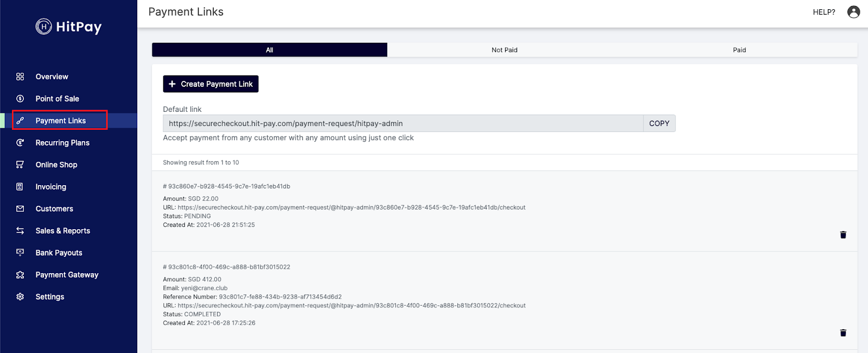This screenshot has height=353, width=868.
Task: View Bank Payouts
Action: [59, 253]
